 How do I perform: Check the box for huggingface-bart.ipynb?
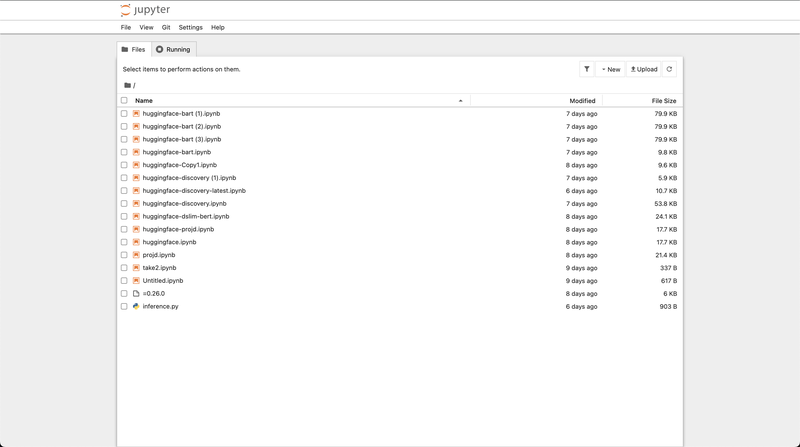[124, 152]
